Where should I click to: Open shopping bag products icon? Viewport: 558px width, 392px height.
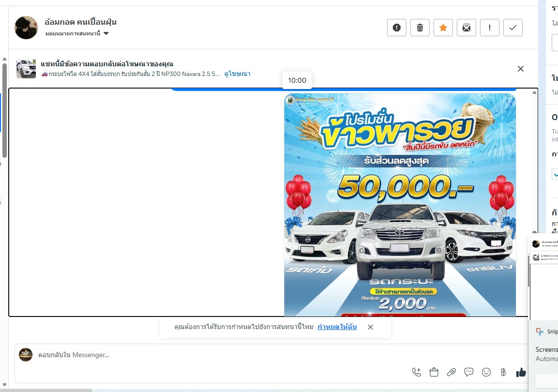(x=434, y=373)
